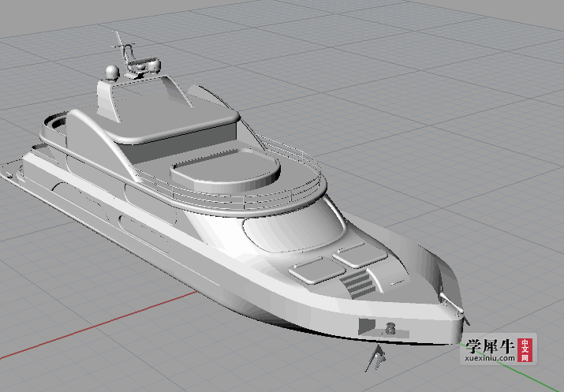Select the curved front windshield surface
564x392 pixels.
click(293, 228)
